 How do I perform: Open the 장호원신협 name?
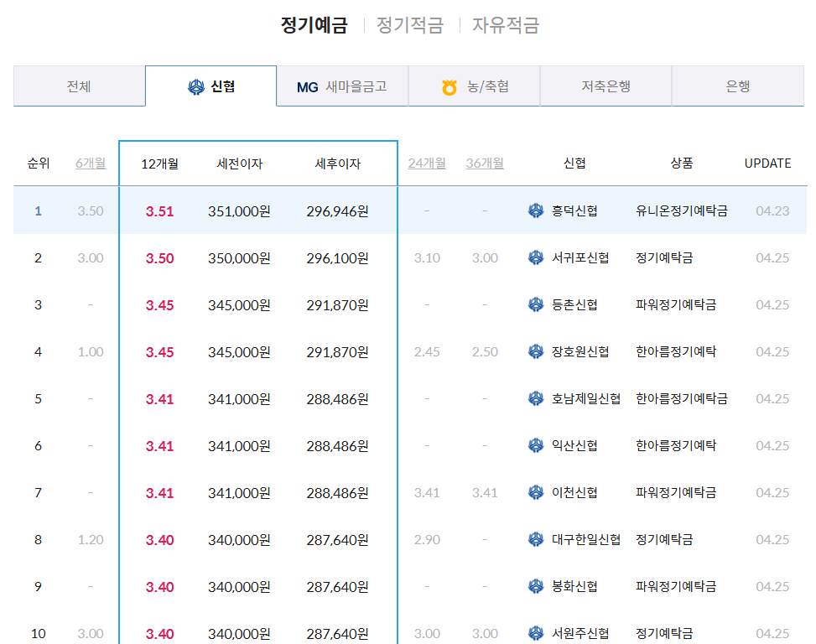click(580, 351)
